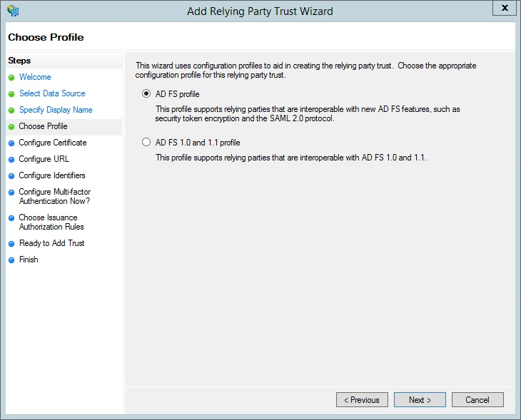Click blue status dot beside Configure Identifiers
Viewport: 521px width, 420px height.
coord(11,176)
